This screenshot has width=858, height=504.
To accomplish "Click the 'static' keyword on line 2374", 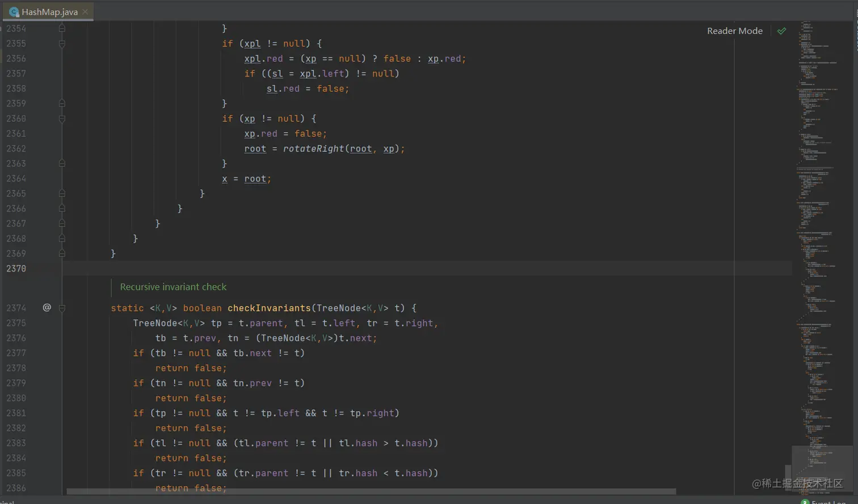I will click(128, 308).
